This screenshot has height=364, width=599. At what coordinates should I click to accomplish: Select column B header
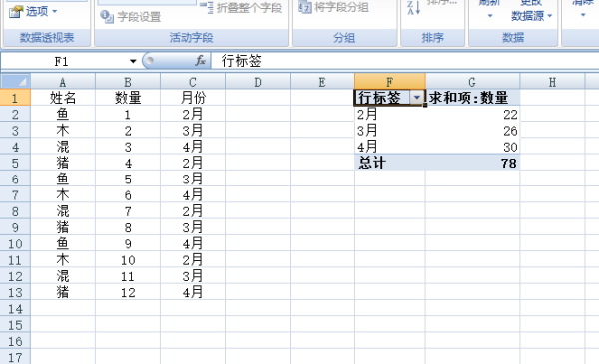(128, 82)
